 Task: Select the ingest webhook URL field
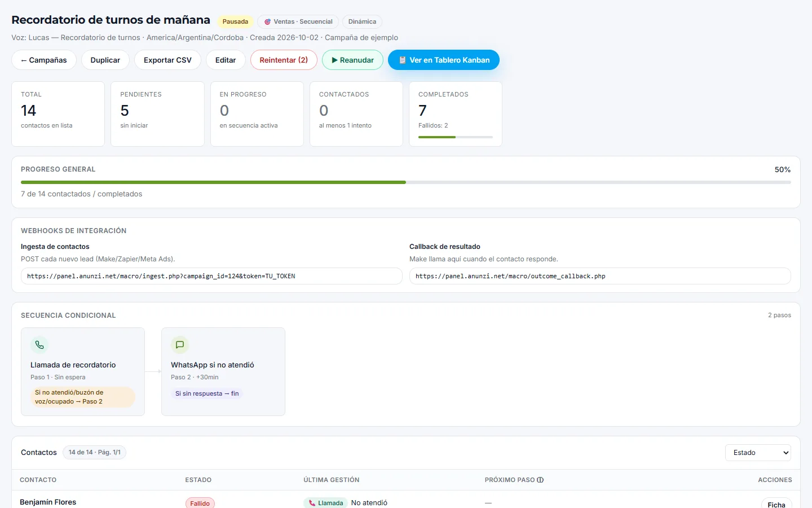[x=211, y=276]
